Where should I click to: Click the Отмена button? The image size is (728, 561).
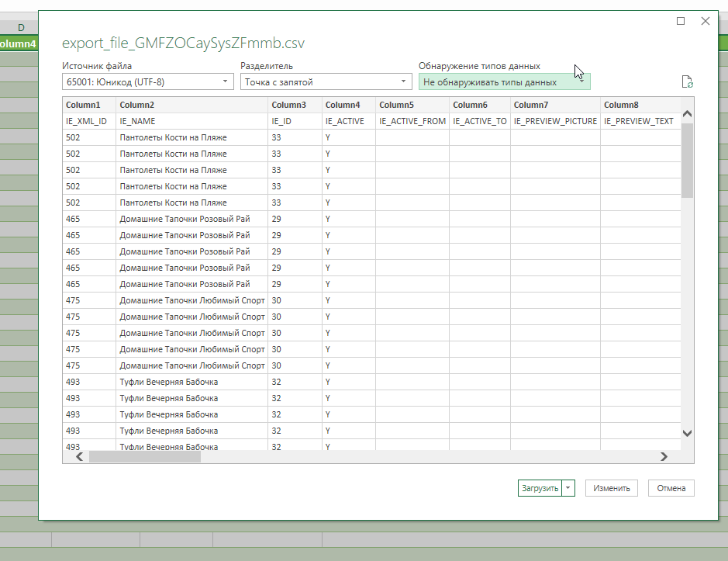coord(671,488)
